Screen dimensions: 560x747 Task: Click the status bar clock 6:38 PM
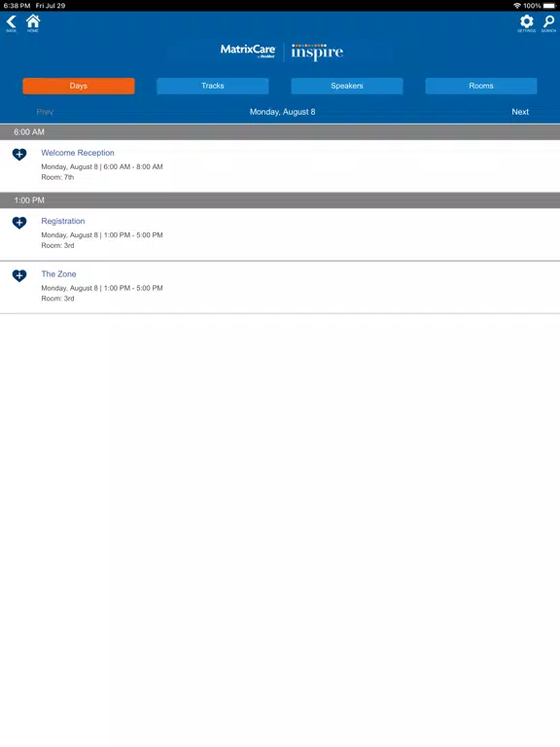(x=17, y=6)
